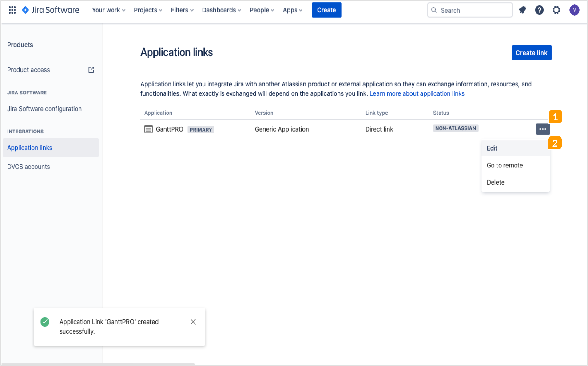588x366 pixels.
Task: Click the Create link button
Action: tap(532, 53)
